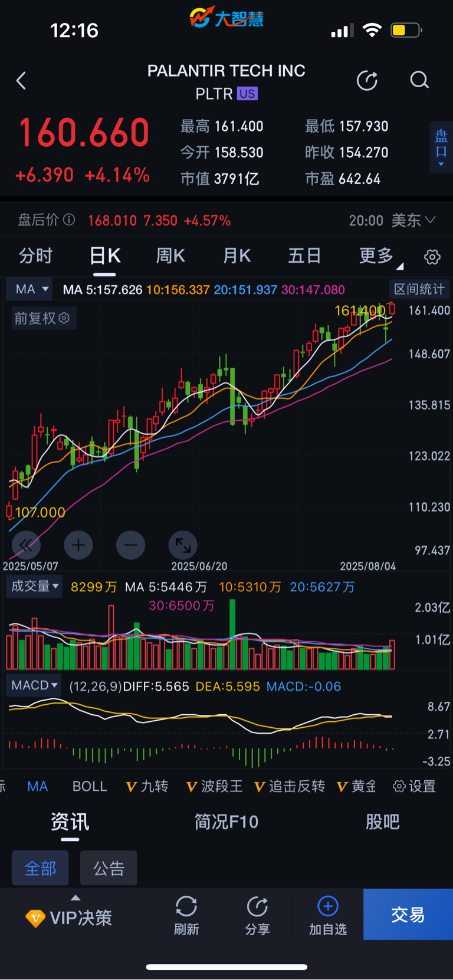Tap the back arrow icon
Image resolution: width=453 pixels, height=980 pixels.
coord(21,81)
